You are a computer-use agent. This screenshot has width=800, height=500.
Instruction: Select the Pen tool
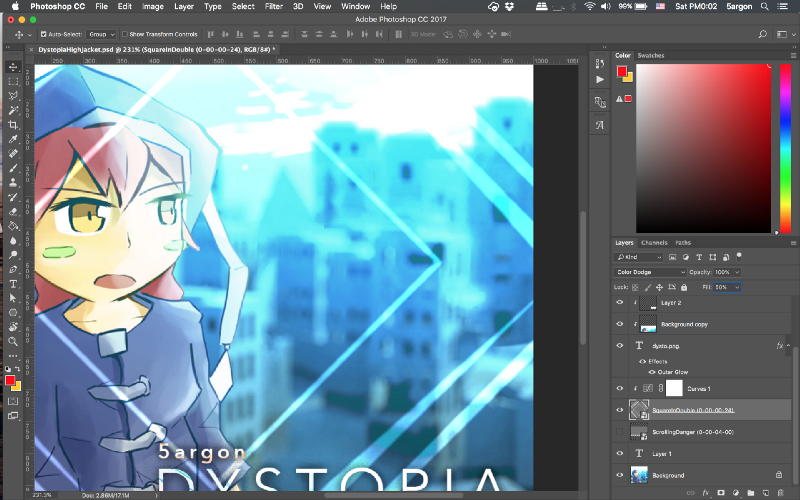(13, 269)
